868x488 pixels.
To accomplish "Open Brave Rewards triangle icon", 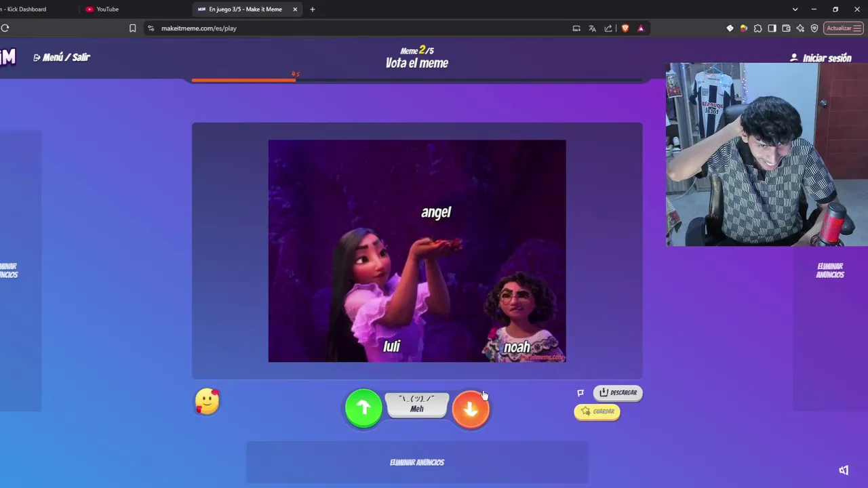I will [x=641, y=28].
